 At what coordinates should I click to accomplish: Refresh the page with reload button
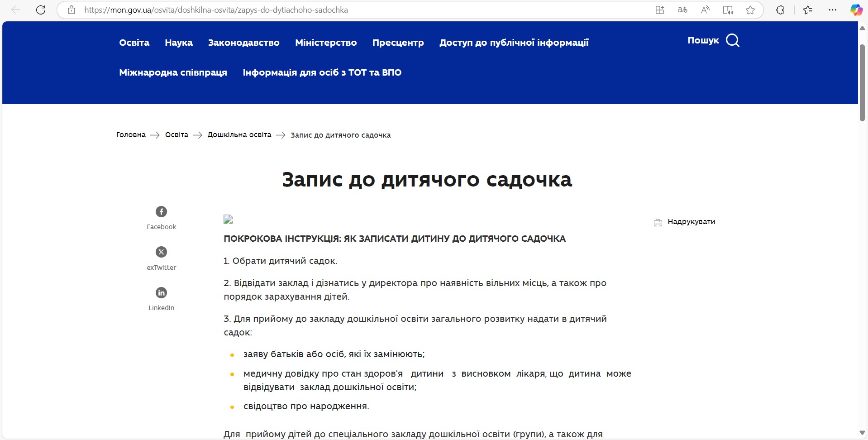(x=41, y=10)
